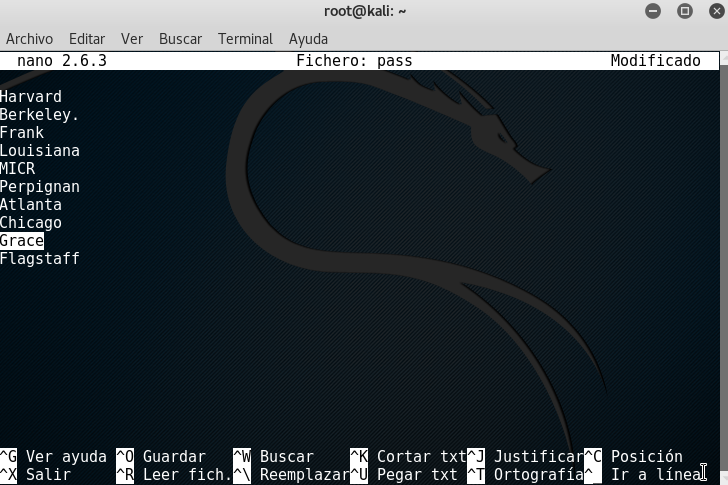Click the ^X Salir shortcut label
This screenshot has width=728, height=485.
[36, 475]
